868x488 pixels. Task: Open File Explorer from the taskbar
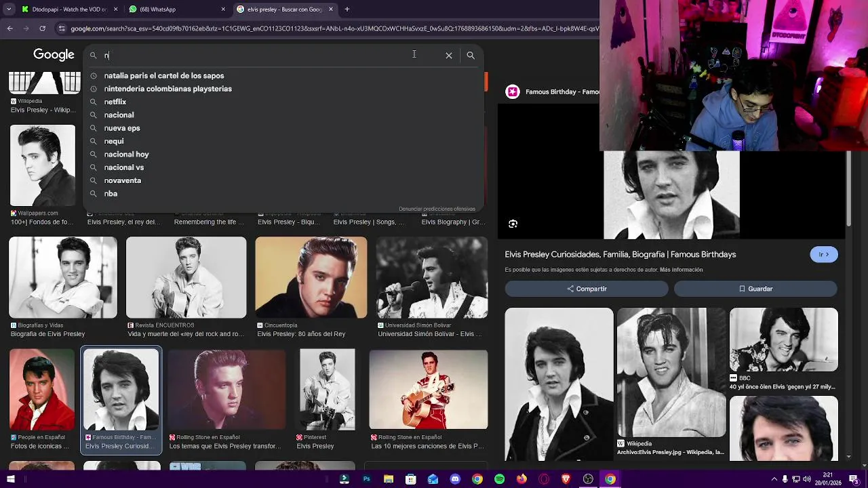(389, 479)
